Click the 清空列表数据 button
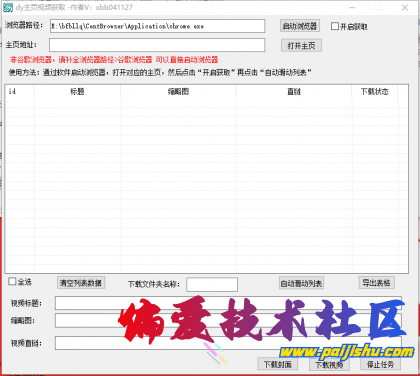 (81, 283)
